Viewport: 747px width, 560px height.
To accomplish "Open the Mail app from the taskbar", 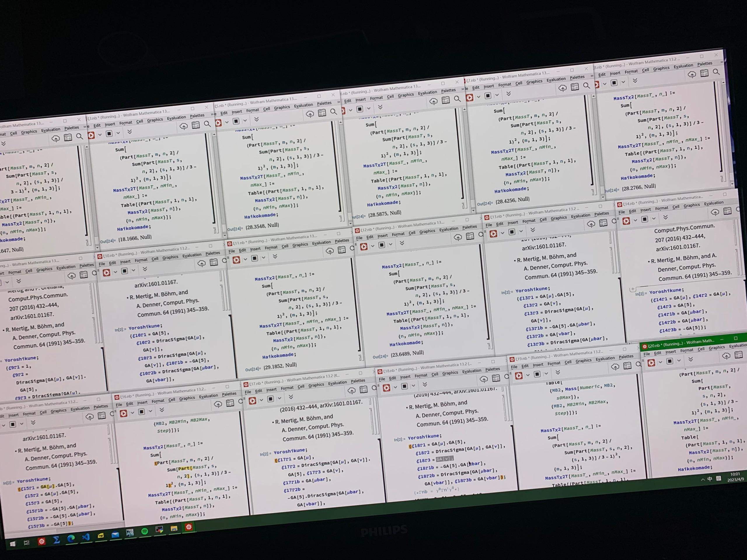I will coord(115,534).
